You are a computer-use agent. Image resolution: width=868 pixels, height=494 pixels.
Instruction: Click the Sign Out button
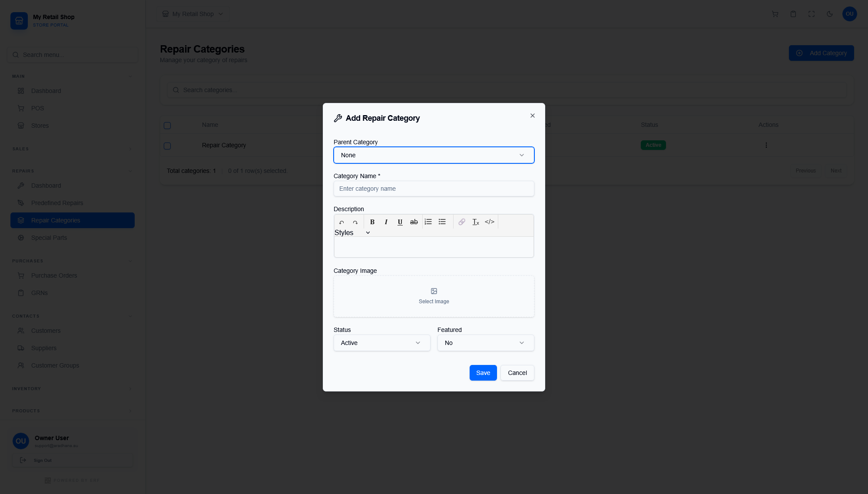73,461
